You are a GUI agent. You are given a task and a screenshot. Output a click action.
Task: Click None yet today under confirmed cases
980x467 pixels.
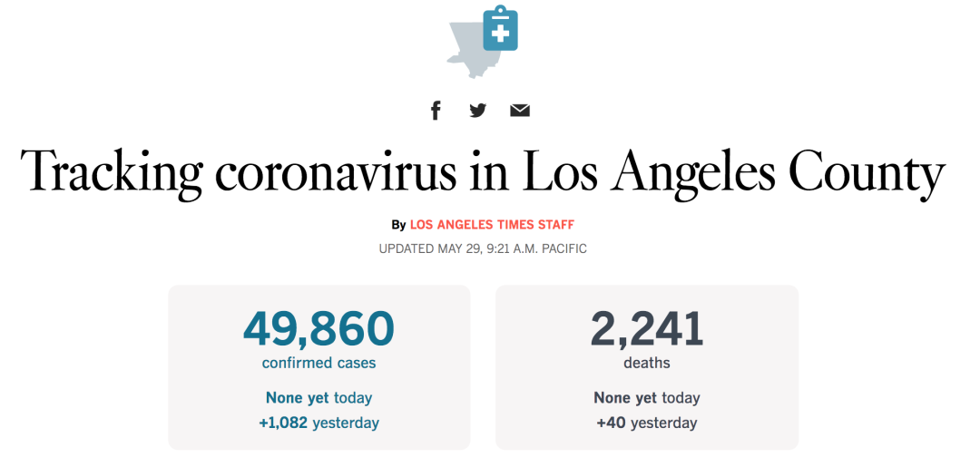coord(318,398)
